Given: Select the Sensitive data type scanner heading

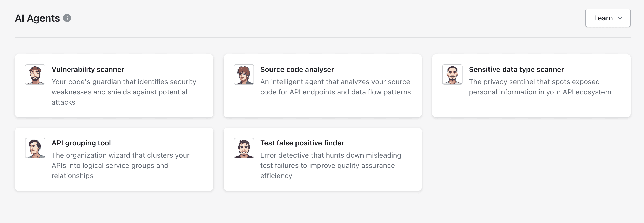Looking at the screenshot, I should click(516, 69).
